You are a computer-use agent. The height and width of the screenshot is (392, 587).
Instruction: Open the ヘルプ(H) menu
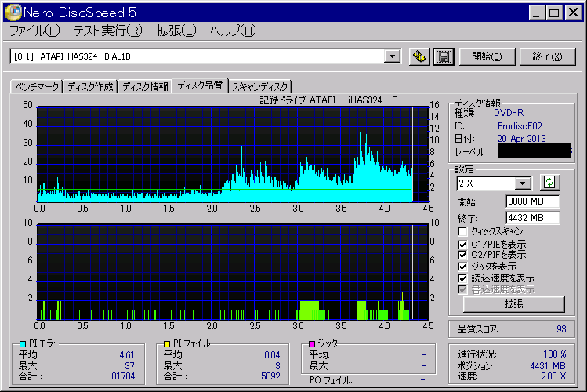(233, 31)
